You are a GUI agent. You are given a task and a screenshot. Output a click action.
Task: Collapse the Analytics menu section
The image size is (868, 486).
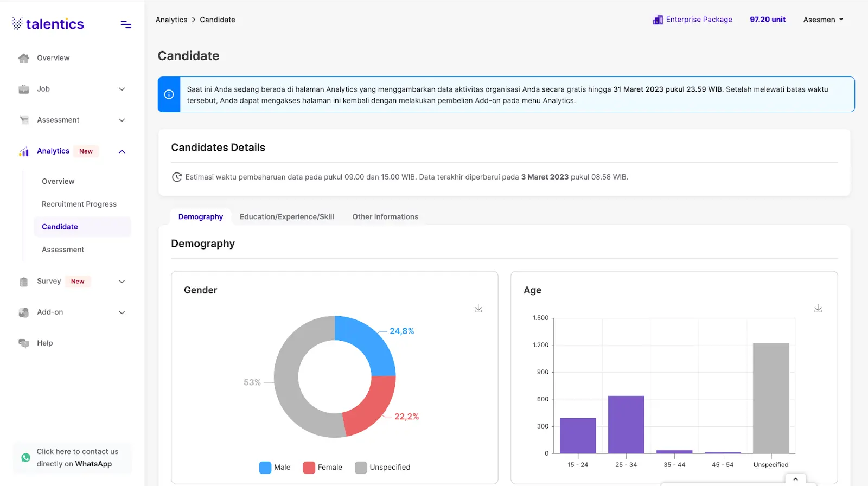coord(122,152)
